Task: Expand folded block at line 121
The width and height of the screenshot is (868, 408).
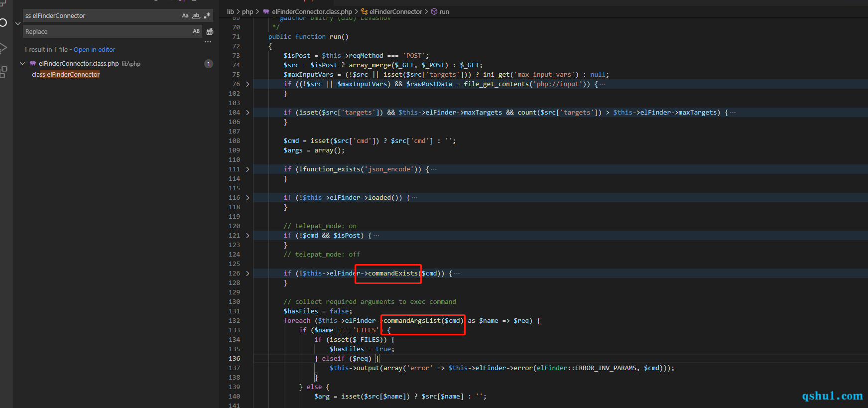Action: click(248, 236)
